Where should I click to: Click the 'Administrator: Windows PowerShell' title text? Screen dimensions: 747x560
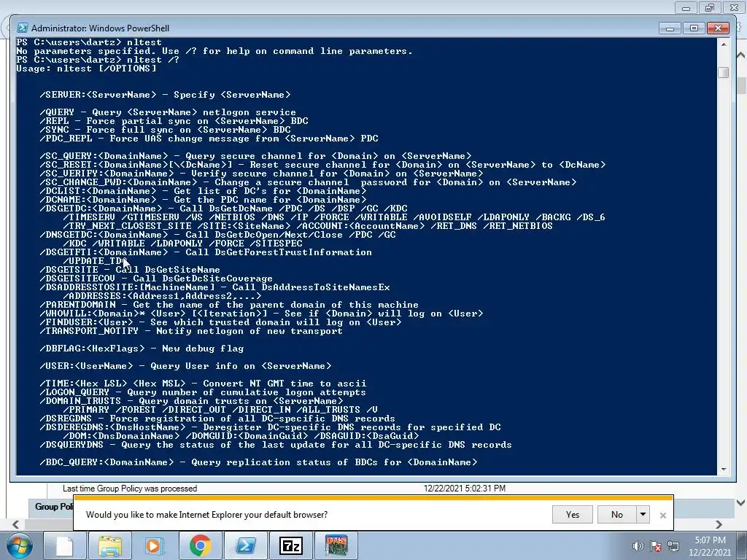pyautogui.click(x=100, y=28)
